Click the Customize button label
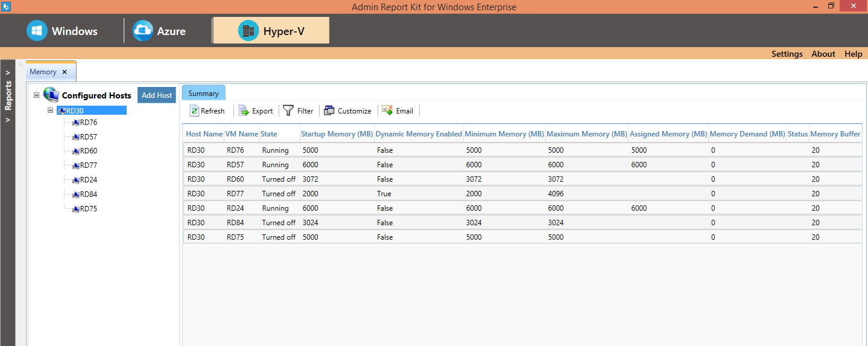This screenshot has width=868, height=346. (355, 111)
